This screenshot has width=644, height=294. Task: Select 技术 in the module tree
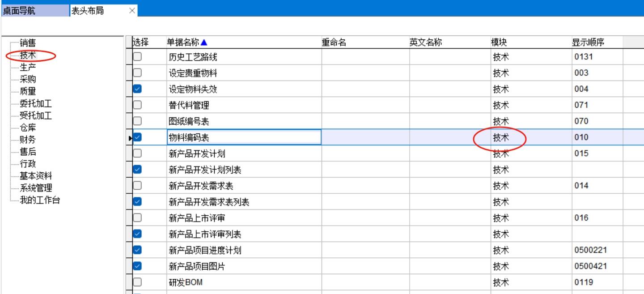click(x=28, y=55)
